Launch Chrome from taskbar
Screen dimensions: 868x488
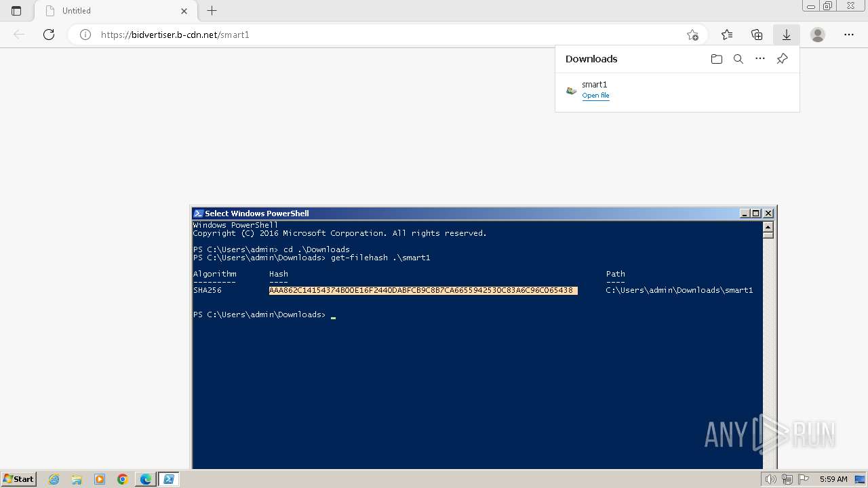pos(123,479)
